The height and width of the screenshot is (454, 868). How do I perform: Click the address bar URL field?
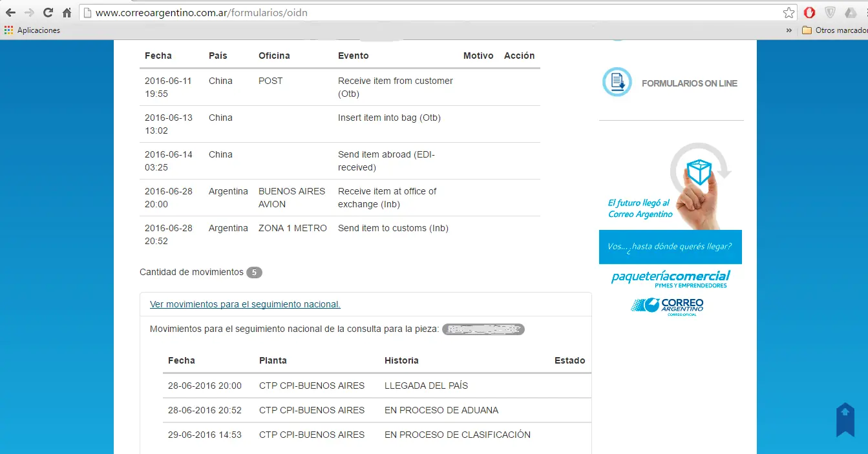pos(433,12)
